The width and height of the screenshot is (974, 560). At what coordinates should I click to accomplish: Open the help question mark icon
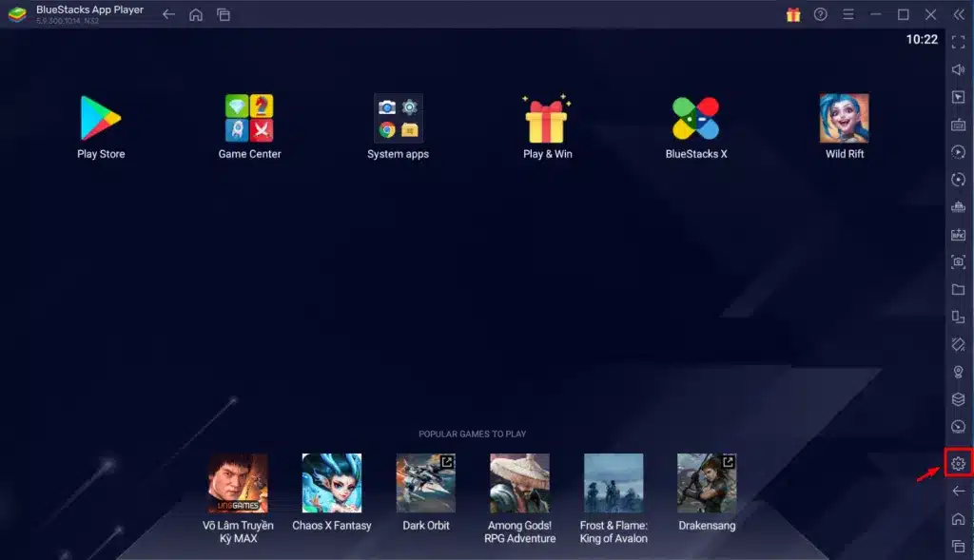click(x=821, y=14)
